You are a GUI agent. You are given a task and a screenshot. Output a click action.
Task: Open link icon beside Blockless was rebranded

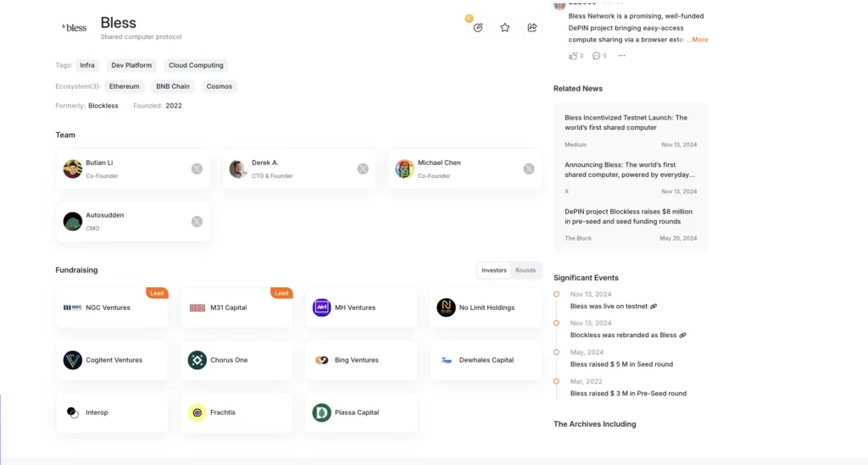coord(682,335)
